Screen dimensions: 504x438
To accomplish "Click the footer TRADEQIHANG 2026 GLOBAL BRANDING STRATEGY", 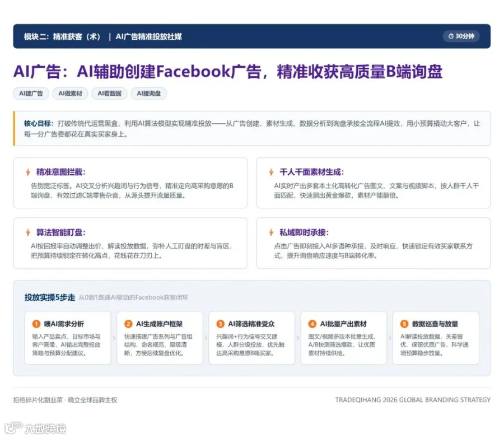I will tap(413, 400).
